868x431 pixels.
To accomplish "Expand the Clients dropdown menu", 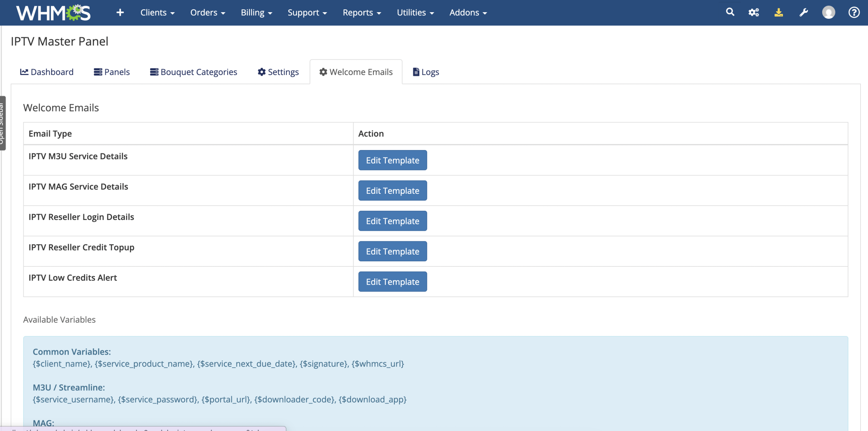I will (157, 13).
